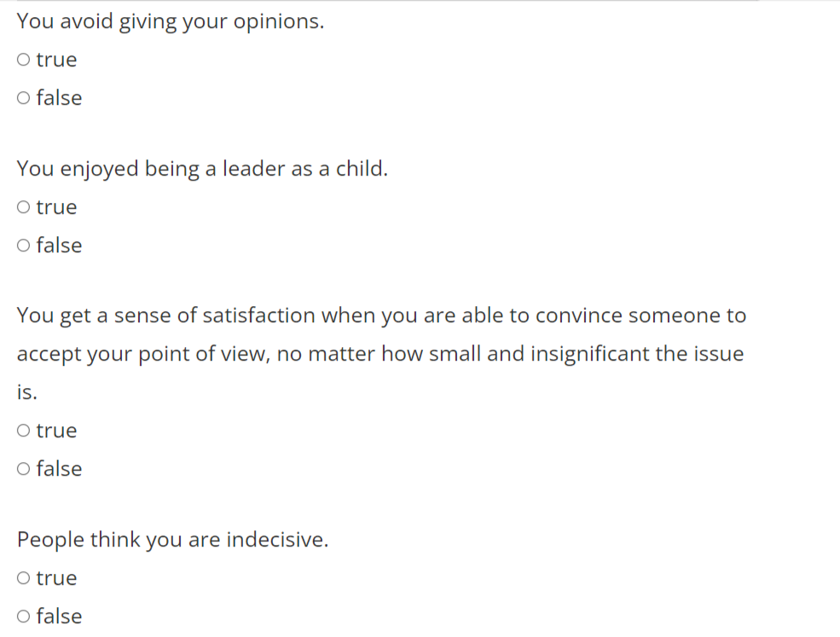Viewport: 840px width, 637px height.
Task: Select true for avoid giving opinions
Action: click(x=23, y=60)
